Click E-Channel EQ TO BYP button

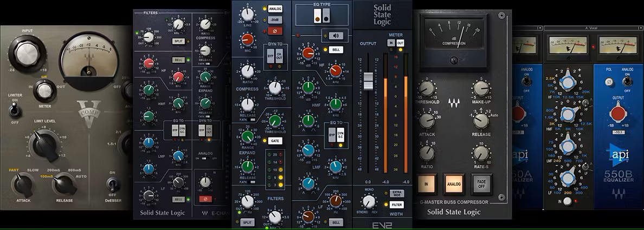[175, 130]
